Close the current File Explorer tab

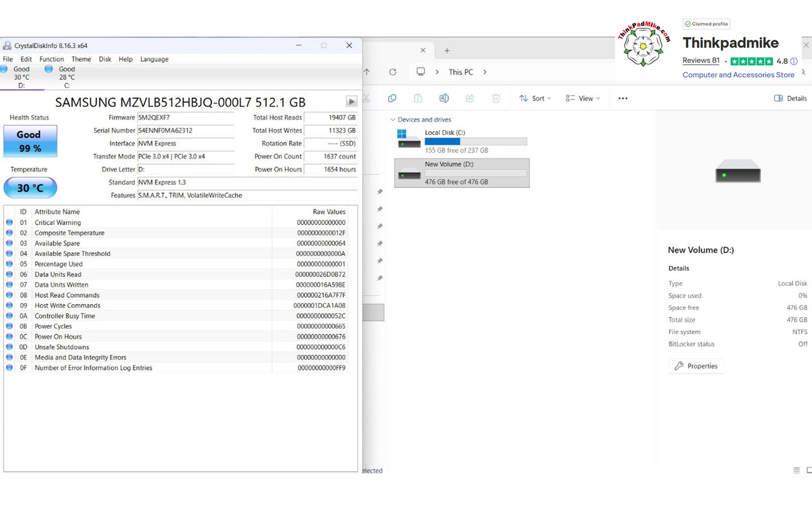click(423, 51)
